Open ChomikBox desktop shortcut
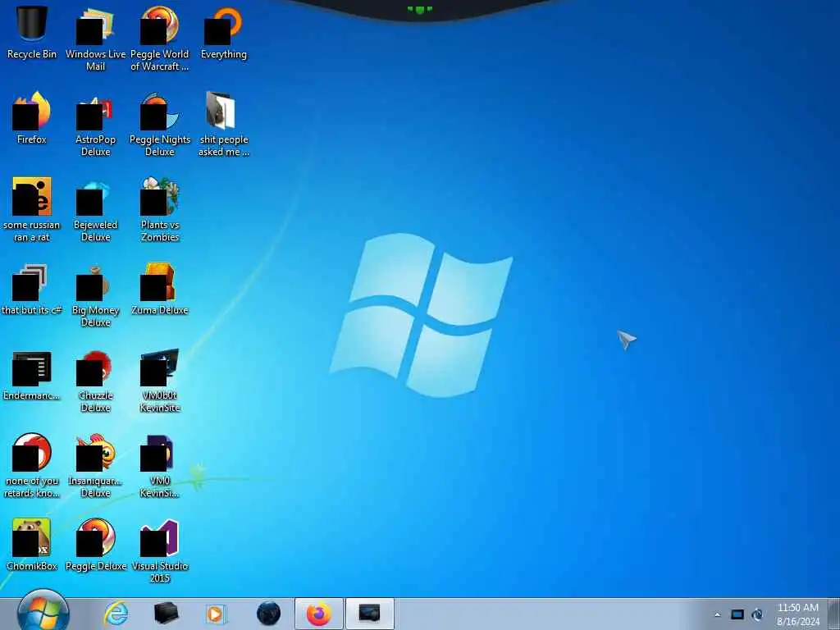The height and width of the screenshot is (630, 840). pyautogui.click(x=32, y=545)
